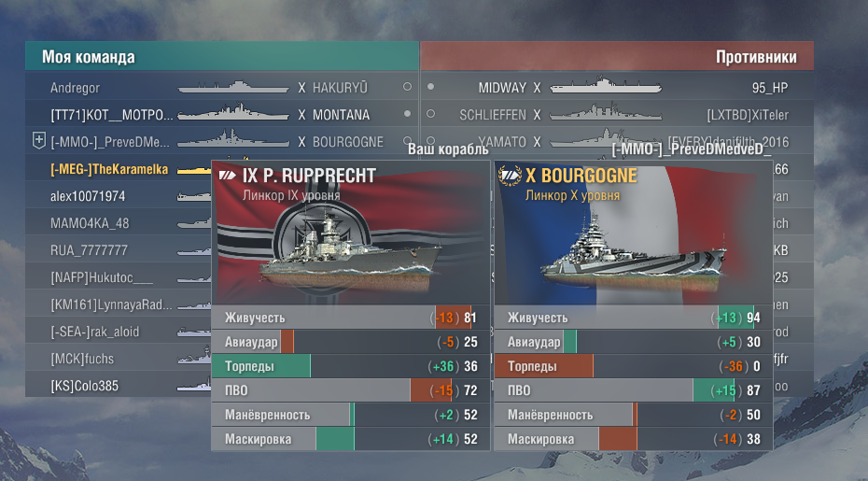Click the Bourgogne ship silhouette in team list
Image resolution: width=868 pixels, height=481 pixels.
(x=233, y=140)
